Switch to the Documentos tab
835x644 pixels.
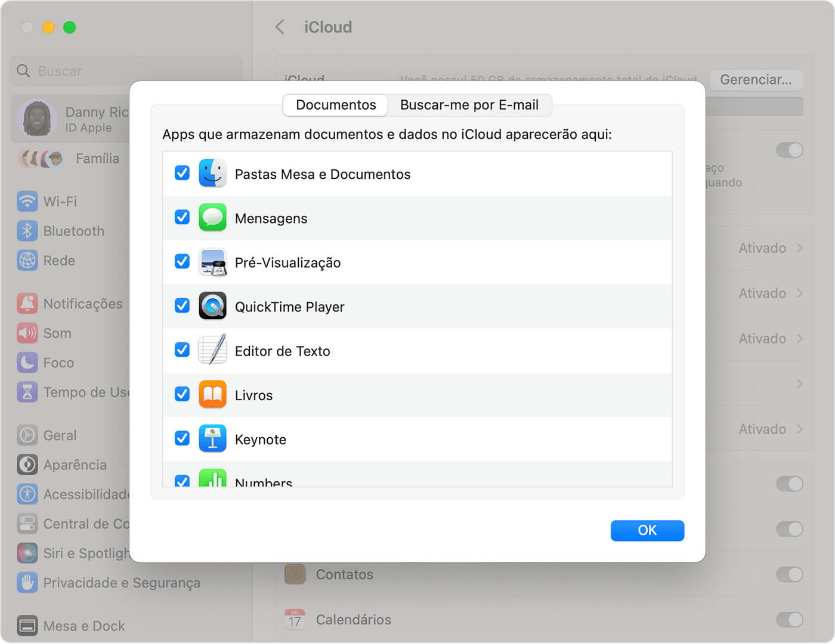336,105
